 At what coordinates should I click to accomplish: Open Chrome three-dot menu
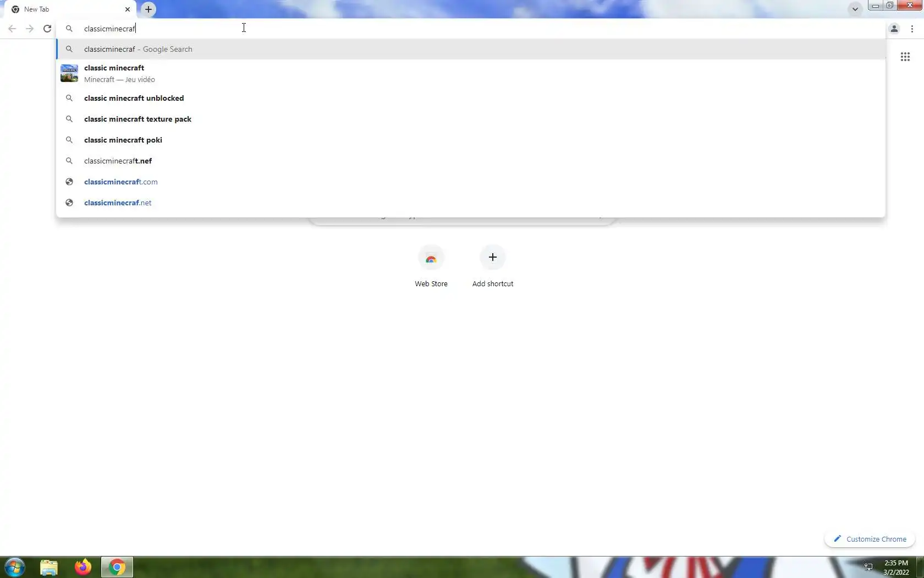912,29
